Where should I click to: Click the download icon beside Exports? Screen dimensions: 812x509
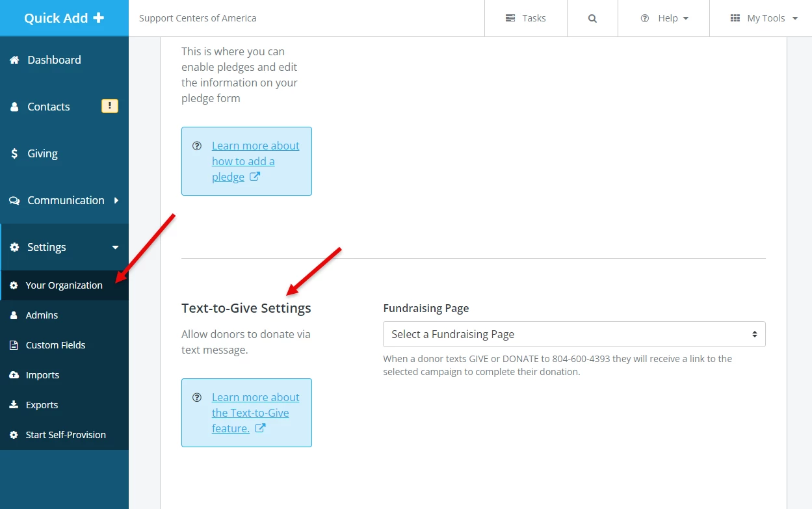click(x=14, y=404)
